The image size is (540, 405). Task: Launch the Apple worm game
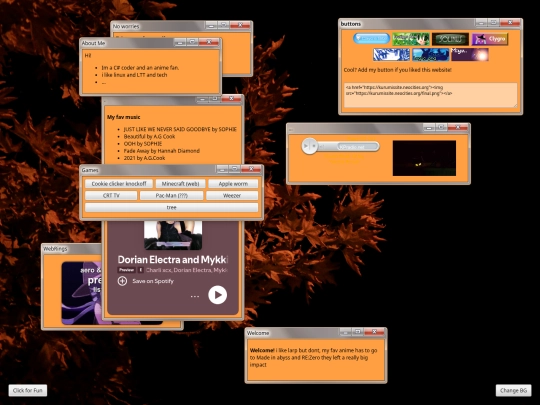[x=233, y=184]
